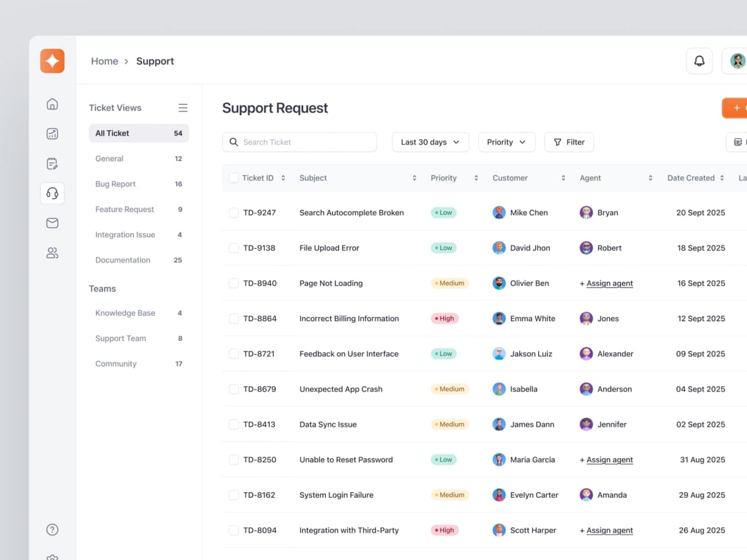Viewport: 747px width, 560px height.
Task: Sort by Customer column arrows
Action: (563, 178)
